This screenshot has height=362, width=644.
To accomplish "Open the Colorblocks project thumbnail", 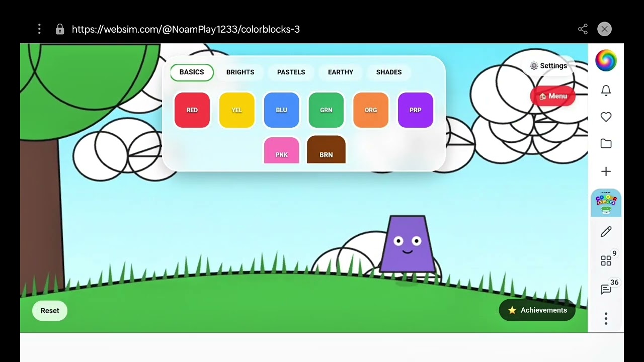I will coord(606,203).
